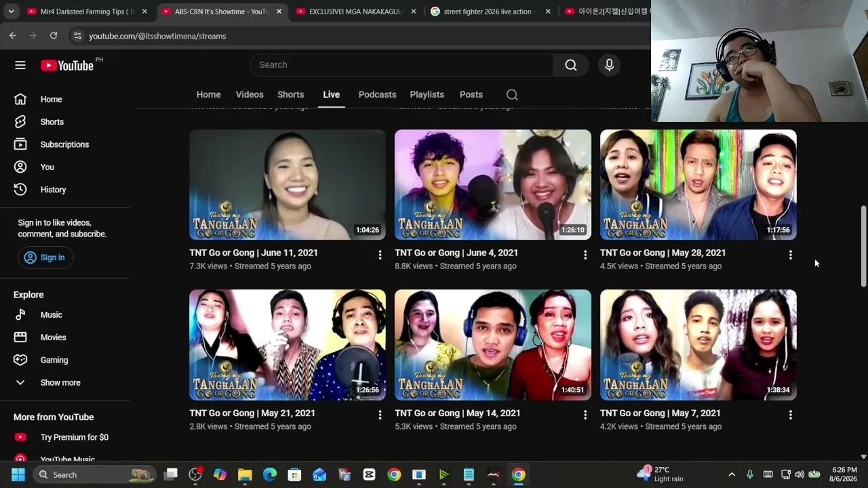Open Copilot from the taskbar
Viewport: 868px width, 488px height.
click(220, 474)
